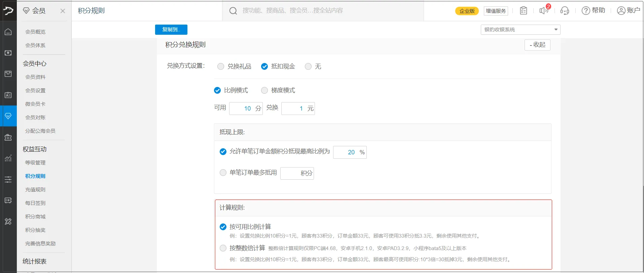The width and height of the screenshot is (644, 273).
Task: Click the 增值服务 button
Action: [x=496, y=11]
